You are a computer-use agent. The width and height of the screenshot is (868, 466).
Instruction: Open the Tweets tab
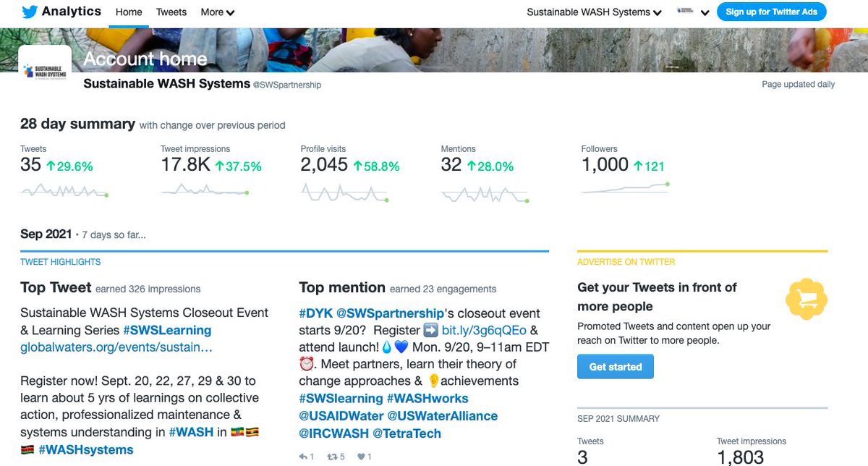pyautogui.click(x=171, y=12)
